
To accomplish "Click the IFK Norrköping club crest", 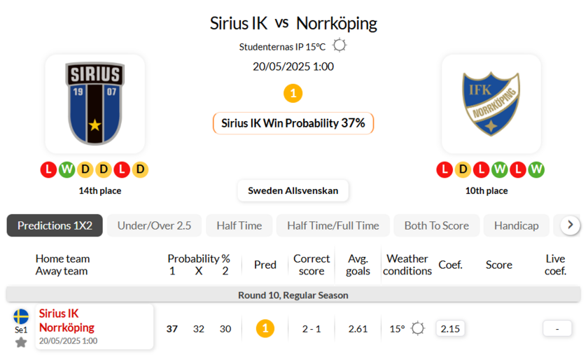I will (x=491, y=104).
